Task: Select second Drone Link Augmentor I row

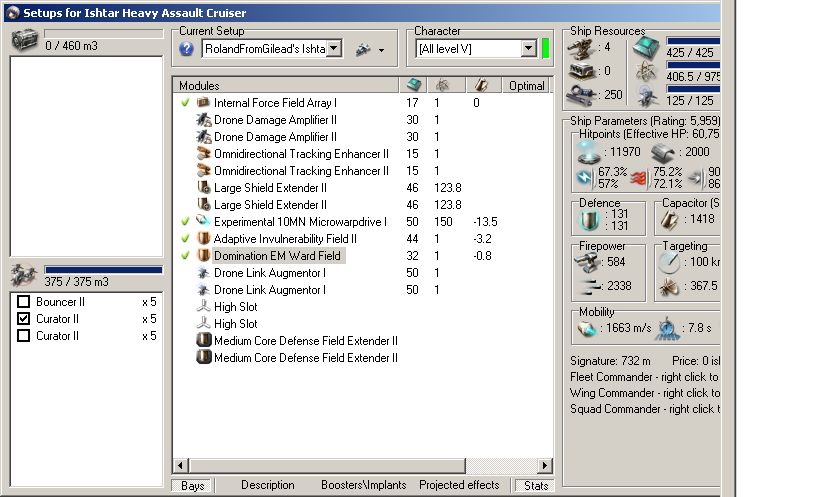Action: pos(363,289)
